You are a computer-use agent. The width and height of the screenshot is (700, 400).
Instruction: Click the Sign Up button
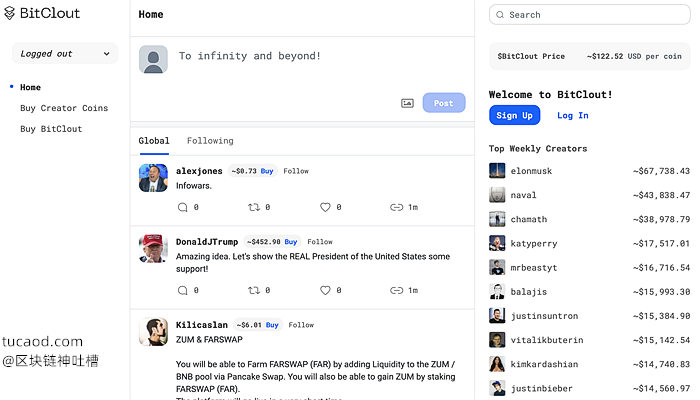tap(514, 115)
